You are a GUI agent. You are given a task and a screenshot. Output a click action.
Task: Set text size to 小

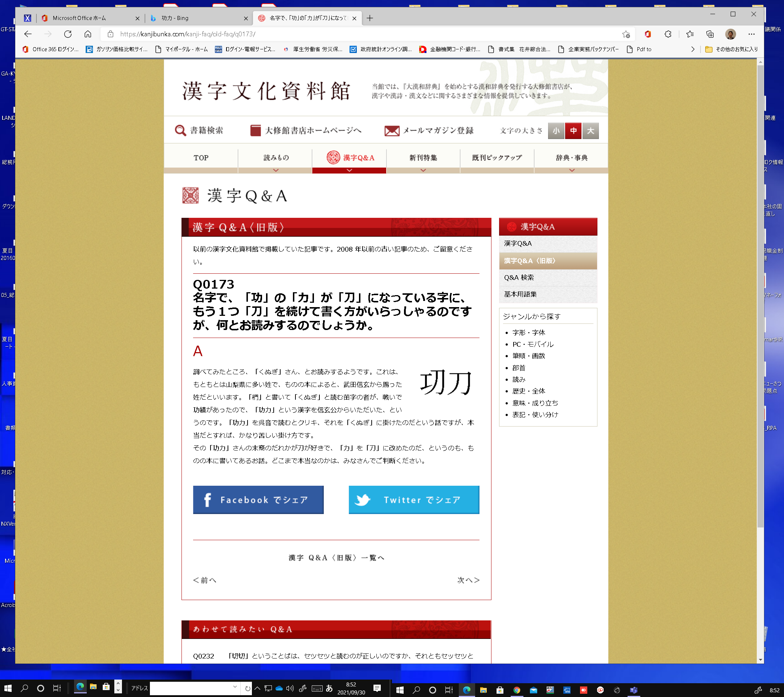[556, 131]
